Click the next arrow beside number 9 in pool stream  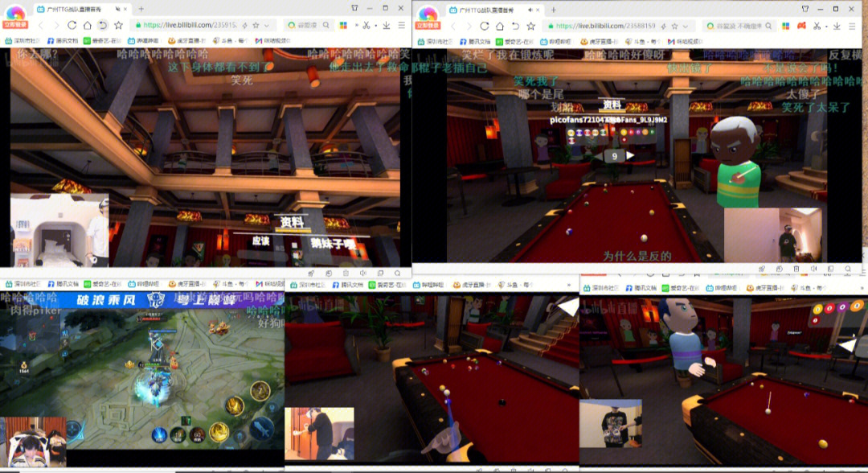click(630, 155)
